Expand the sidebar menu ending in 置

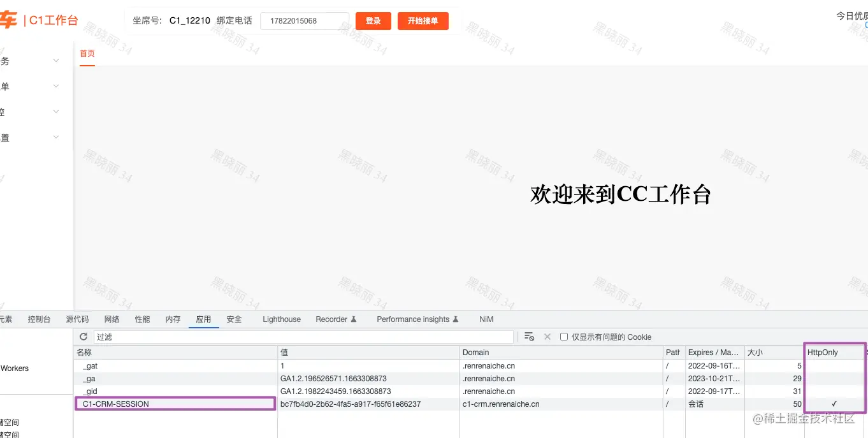pyautogui.click(x=56, y=138)
